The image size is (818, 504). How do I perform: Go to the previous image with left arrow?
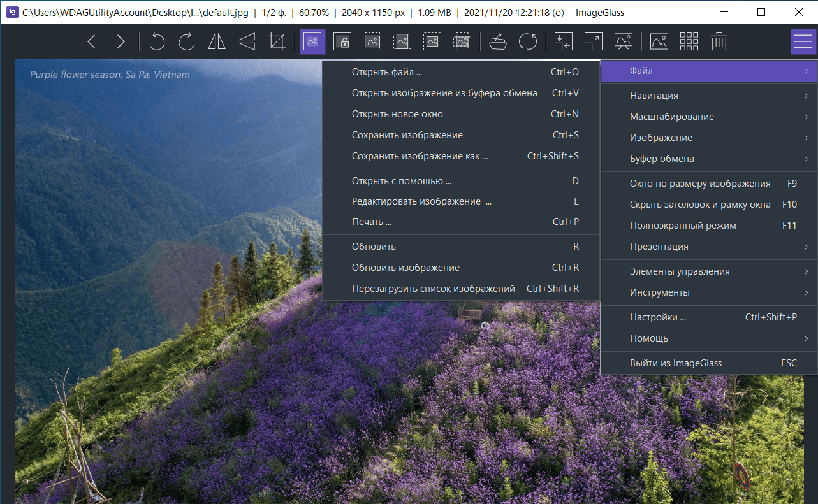(x=92, y=42)
